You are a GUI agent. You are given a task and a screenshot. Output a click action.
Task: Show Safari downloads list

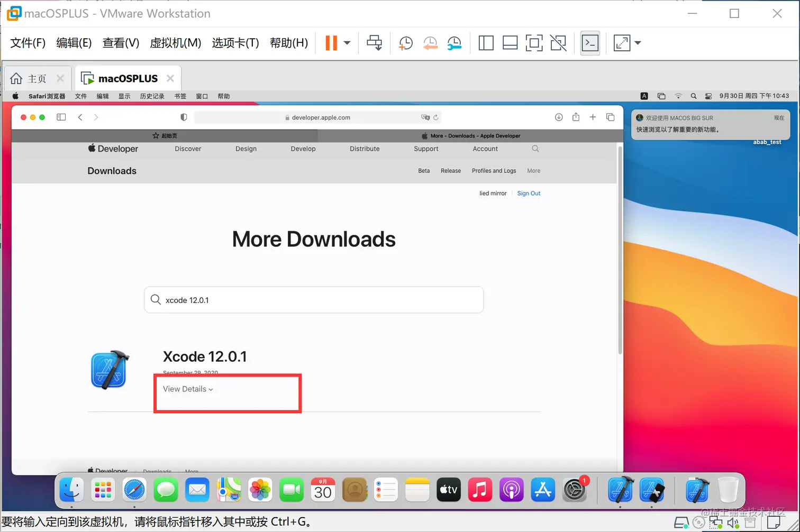click(x=559, y=117)
